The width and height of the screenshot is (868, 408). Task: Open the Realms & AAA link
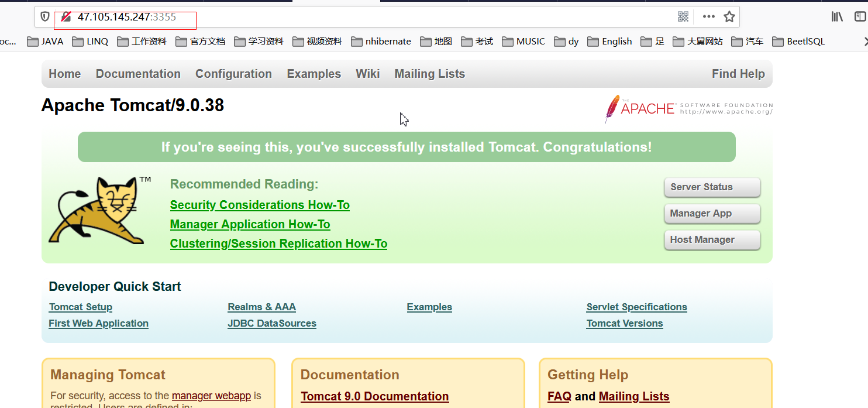click(262, 307)
